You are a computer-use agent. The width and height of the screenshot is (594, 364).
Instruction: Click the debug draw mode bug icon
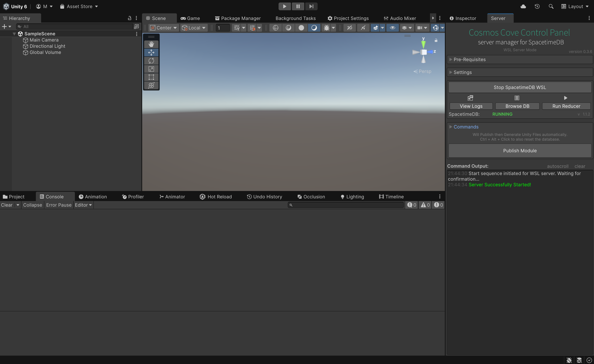click(326, 28)
